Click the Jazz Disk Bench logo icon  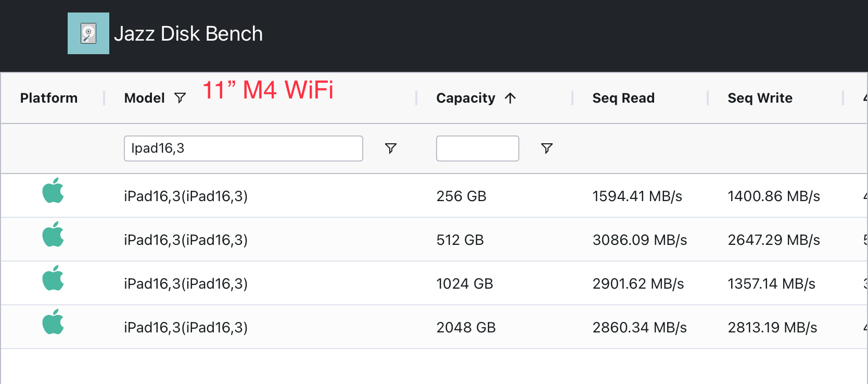coord(88,33)
